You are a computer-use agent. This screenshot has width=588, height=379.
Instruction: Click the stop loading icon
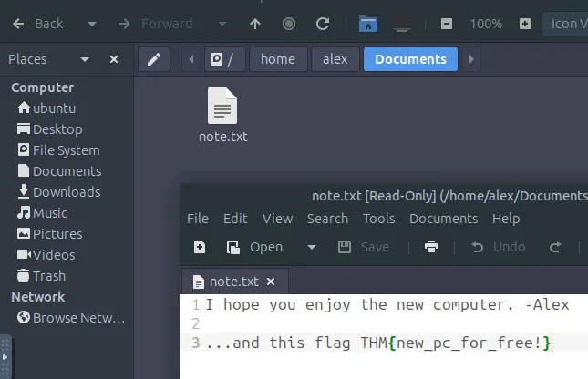(x=289, y=24)
